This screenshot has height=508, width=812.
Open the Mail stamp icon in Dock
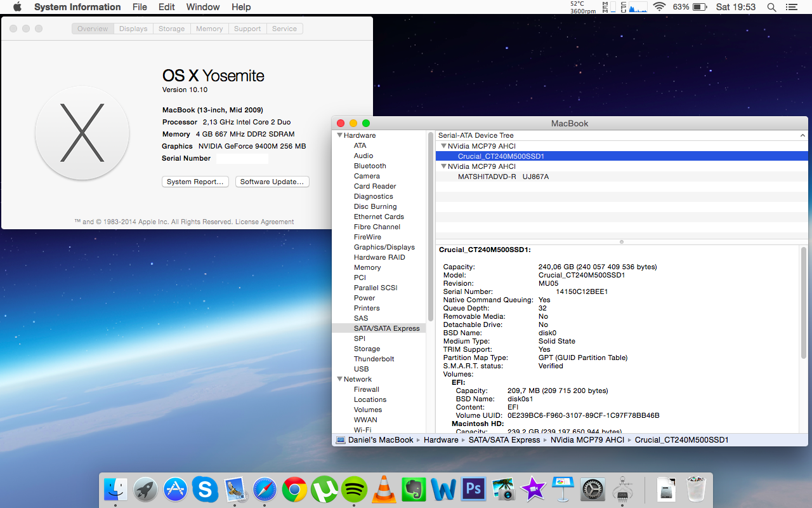tap(235, 489)
